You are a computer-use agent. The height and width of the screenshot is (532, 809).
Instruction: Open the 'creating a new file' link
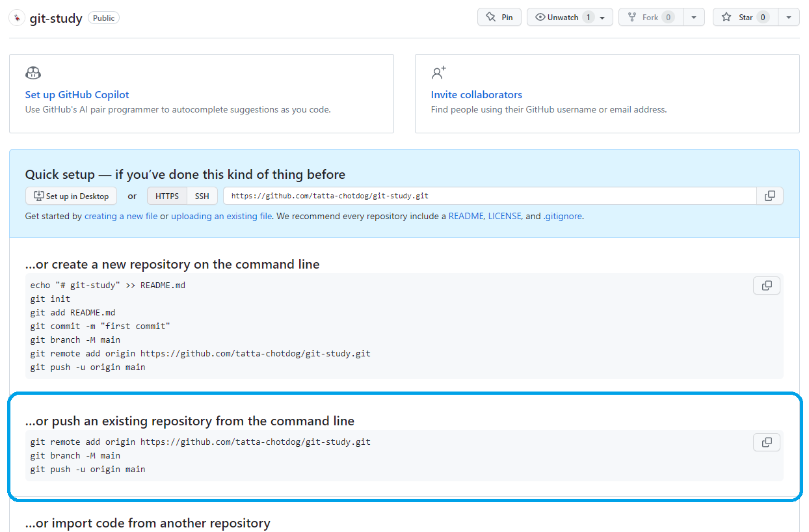click(121, 215)
